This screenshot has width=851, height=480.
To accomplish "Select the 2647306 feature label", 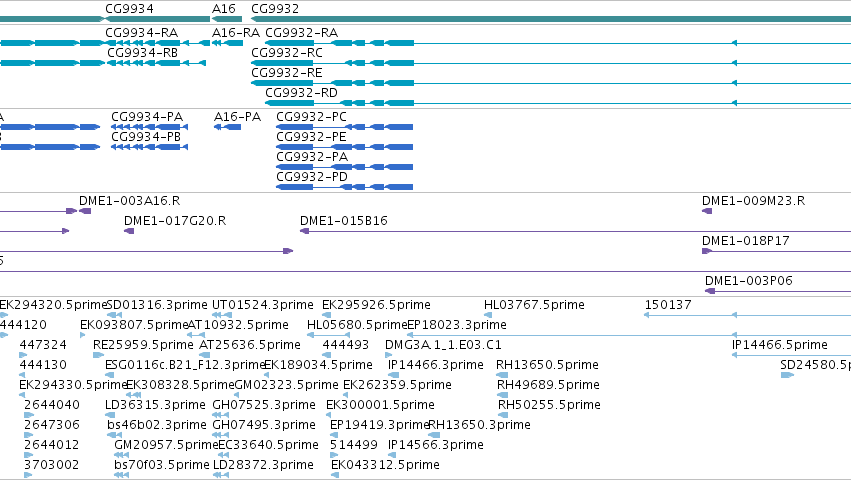I will pyautogui.click(x=52, y=426).
